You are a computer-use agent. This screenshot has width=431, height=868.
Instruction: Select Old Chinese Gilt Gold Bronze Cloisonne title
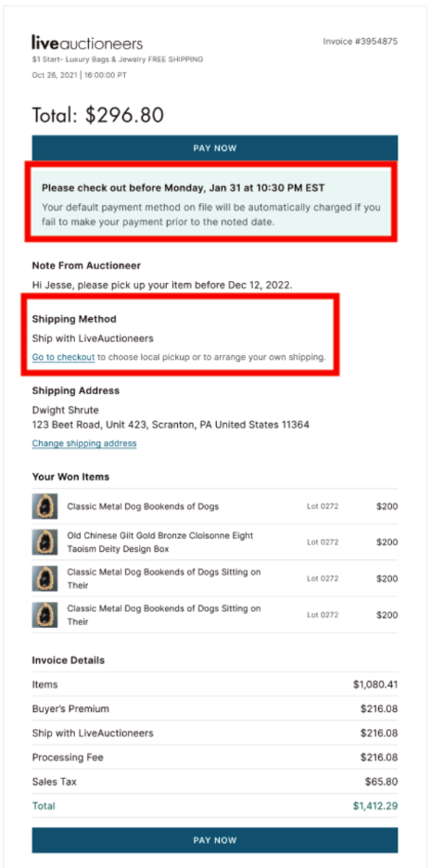(160, 542)
